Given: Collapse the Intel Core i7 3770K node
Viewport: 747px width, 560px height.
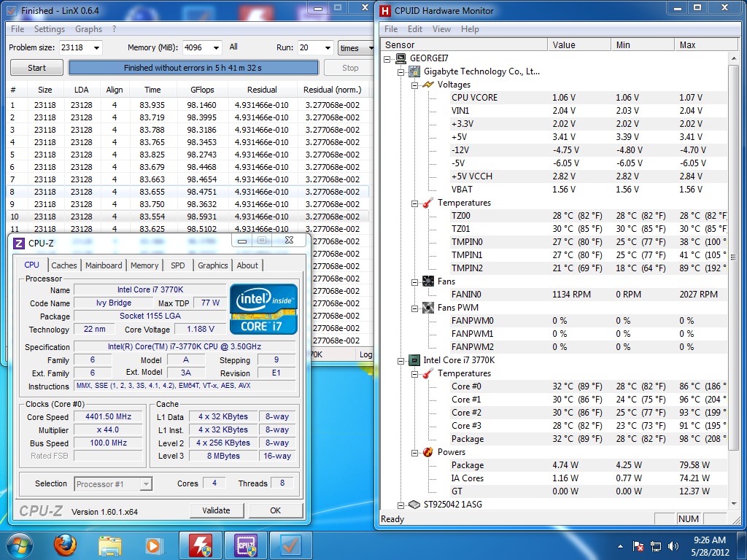Looking at the screenshot, I should (x=401, y=360).
